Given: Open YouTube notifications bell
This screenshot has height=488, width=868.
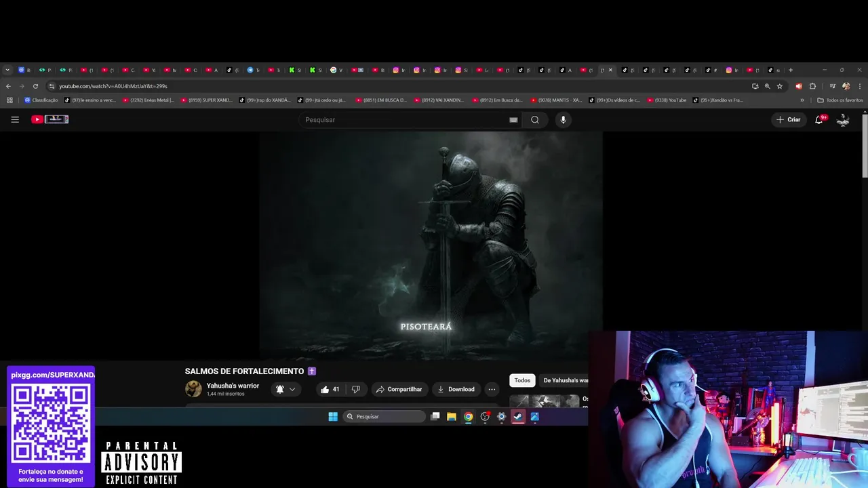Looking at the screenshot, I should tap(820, 119).
